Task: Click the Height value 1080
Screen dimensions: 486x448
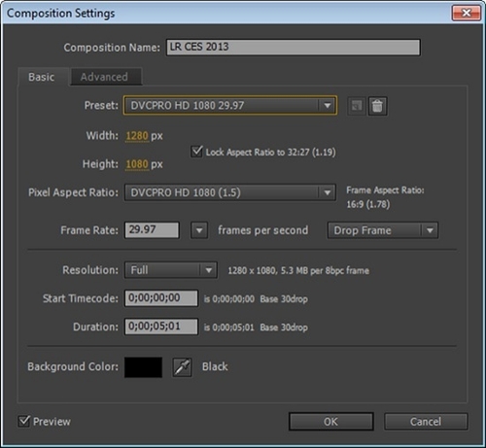Action: [x=137, y=164]
